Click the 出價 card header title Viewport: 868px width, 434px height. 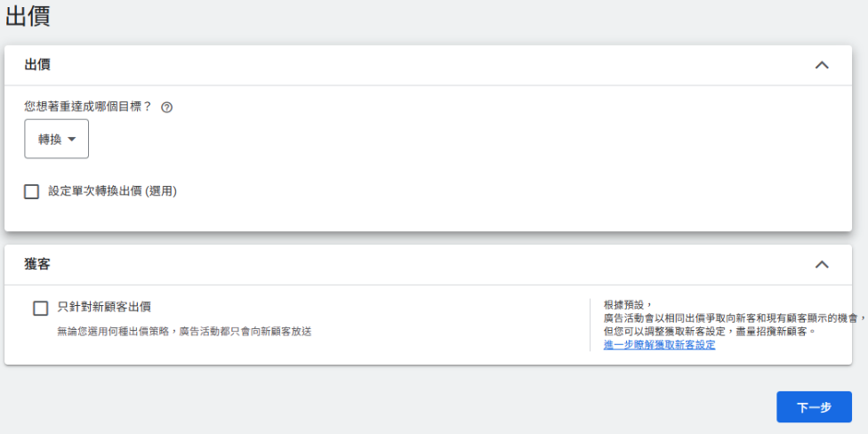coord(36,65)
